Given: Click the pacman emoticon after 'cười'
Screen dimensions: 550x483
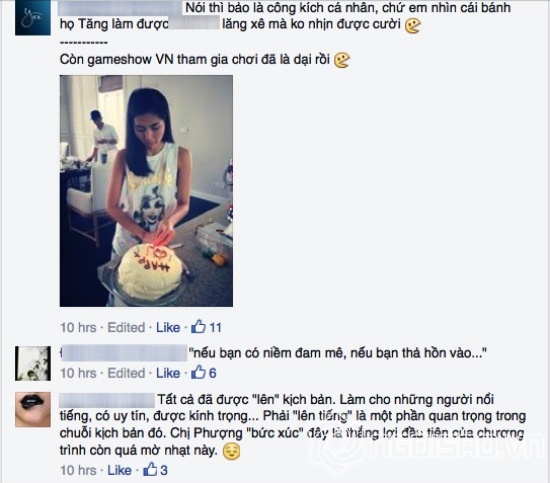Looking at the screenshot, I should [x=413, y=26].
